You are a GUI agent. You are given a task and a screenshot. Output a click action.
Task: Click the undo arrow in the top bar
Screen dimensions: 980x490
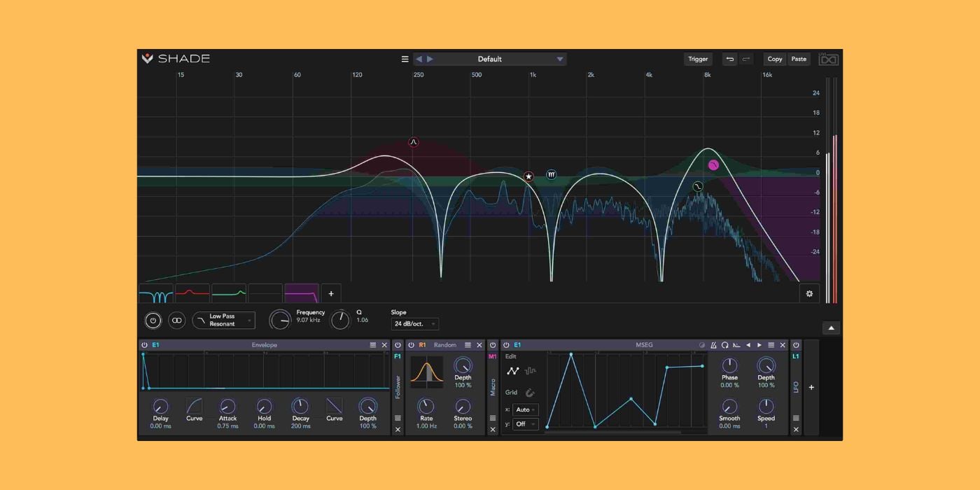730,59
